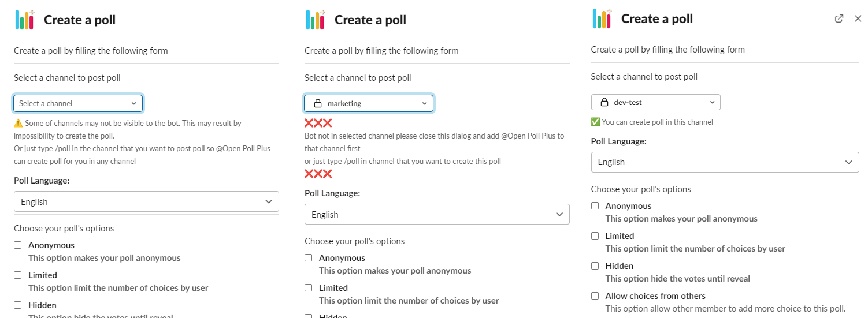Click the green checkmark status icon
The height and width of the screenshot is (318, 868).
click(x=595, y=122)
